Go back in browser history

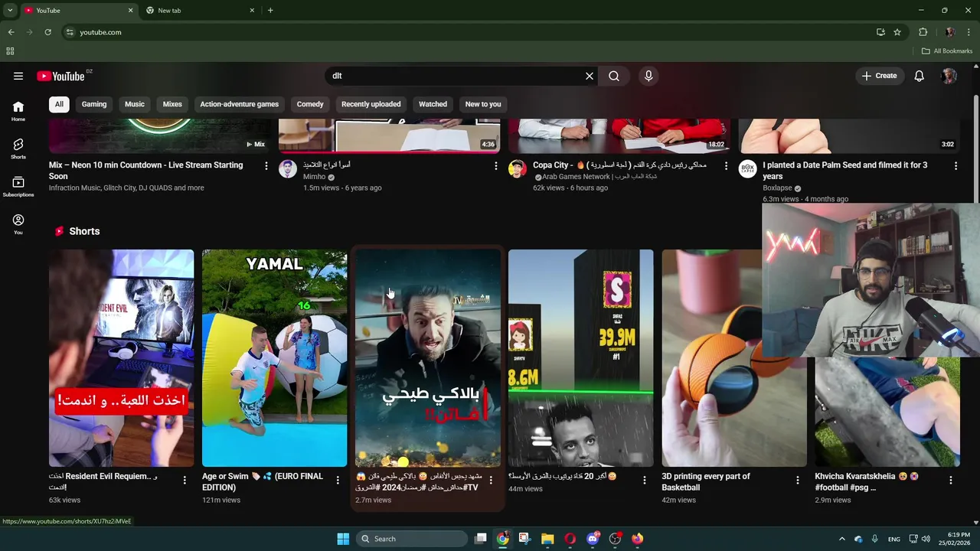11,32
